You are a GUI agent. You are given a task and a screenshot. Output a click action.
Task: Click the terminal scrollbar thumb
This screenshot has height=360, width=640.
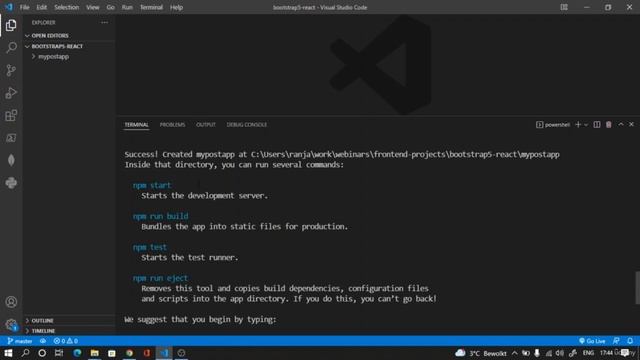pyautogui.click(x=637, y=287)
